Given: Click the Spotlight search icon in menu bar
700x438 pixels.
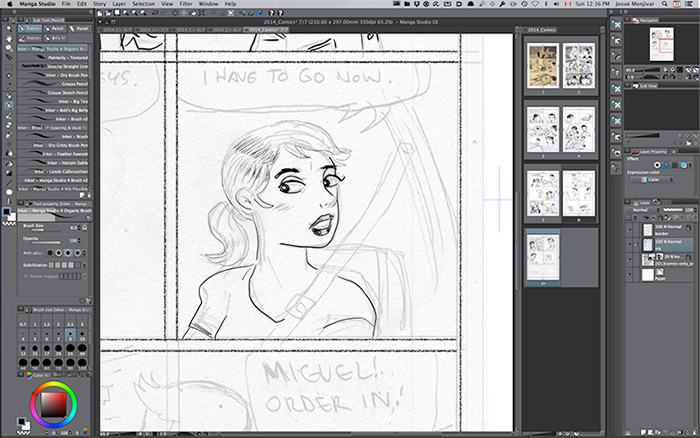Looking at the screenshot, I should tap(665, 4).
